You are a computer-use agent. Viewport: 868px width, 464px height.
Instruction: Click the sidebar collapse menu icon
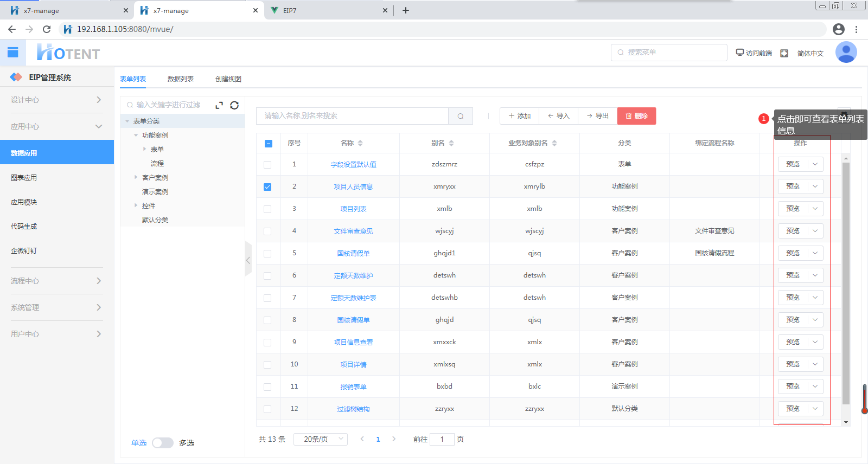click(x=13, y=53)
